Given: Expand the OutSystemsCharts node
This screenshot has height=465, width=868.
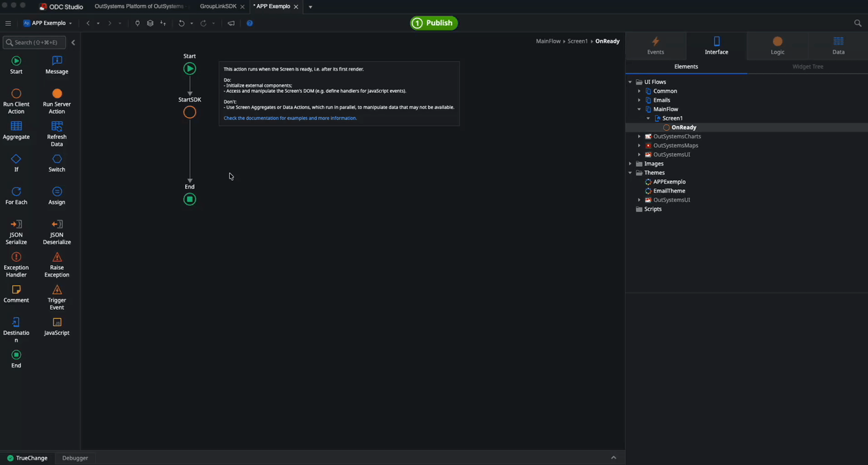Looking at the screenshot, I should click(639, 136).
